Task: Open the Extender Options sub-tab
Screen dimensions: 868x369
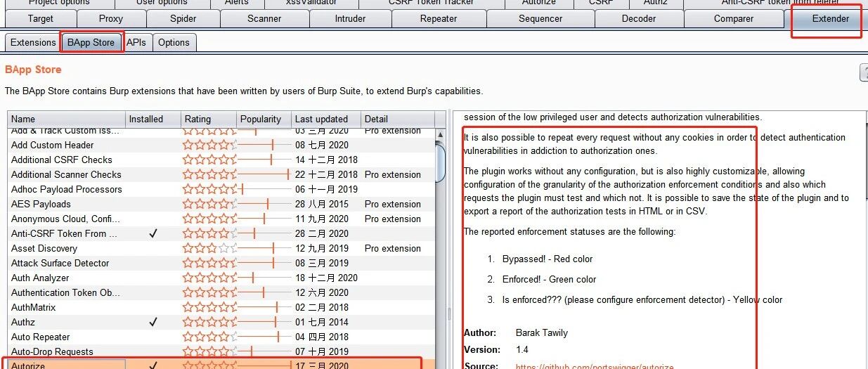Action: click(x=174, y=42)
